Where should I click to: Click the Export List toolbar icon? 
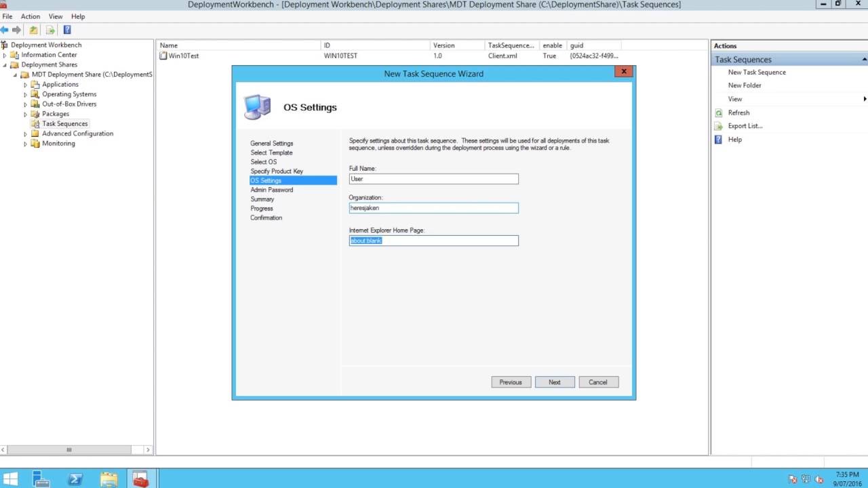pos(50,30)
